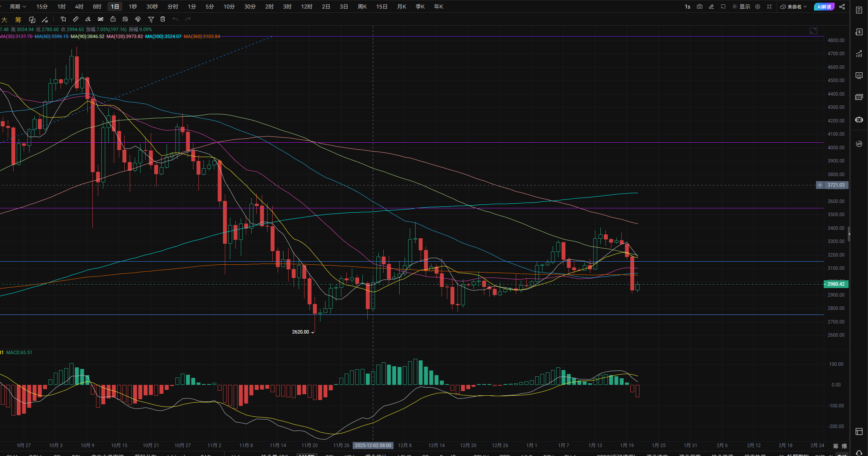This screenshot has width=868, height=456.
Task: Click the magnet snap tool icon
Action: (138, 19)
